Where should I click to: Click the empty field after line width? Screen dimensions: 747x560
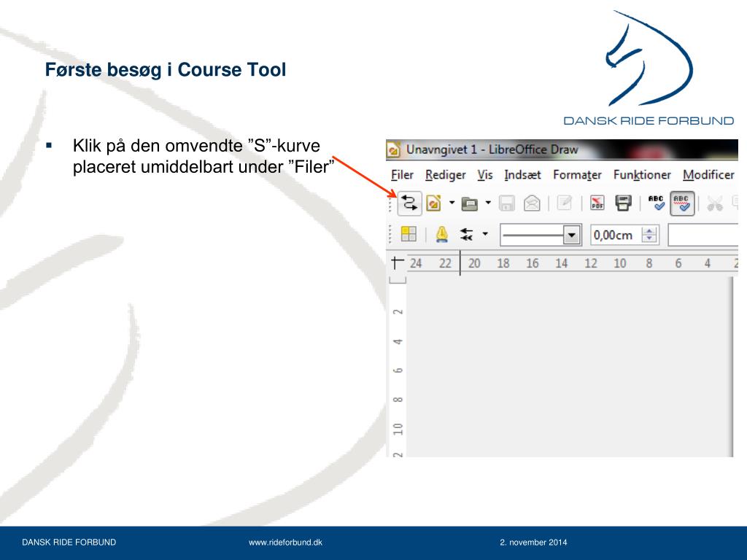coord(703,236)
